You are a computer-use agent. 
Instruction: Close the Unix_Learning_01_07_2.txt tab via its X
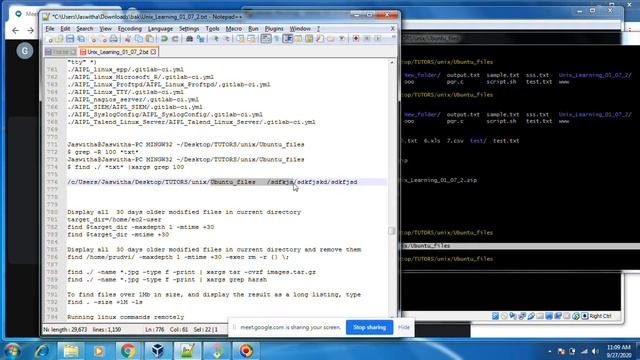coord(153,52)
